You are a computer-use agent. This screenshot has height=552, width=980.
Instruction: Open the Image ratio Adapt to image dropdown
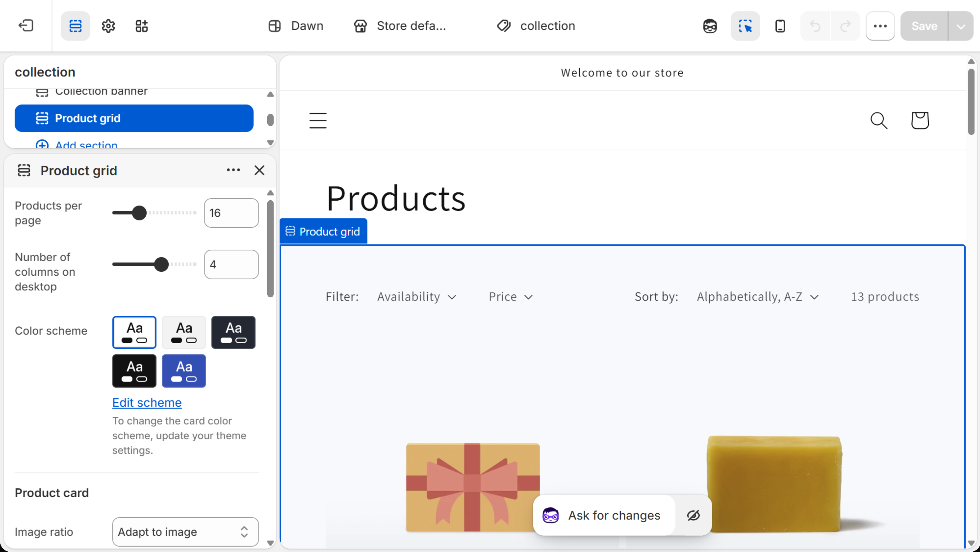[x=185, y=531]
